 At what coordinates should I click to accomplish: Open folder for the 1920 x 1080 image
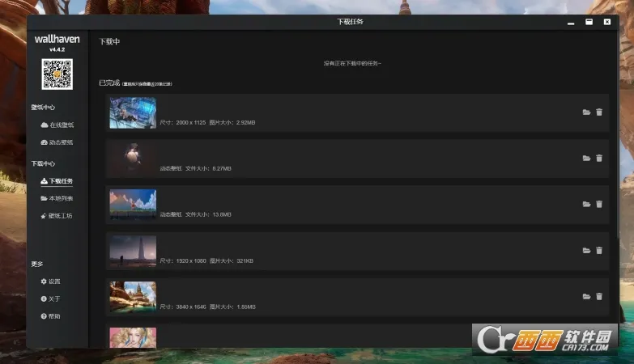click(586, 251)
